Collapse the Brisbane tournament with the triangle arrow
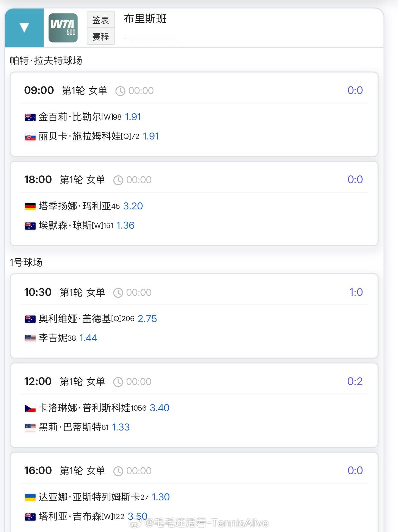The width and height of the screenshot is (398, 532). pos(24,28)
